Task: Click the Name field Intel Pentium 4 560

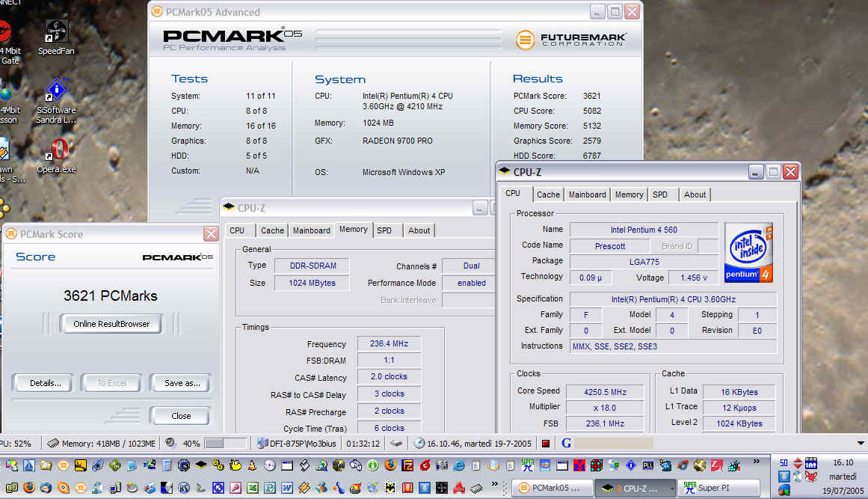Action: (644, 229)
